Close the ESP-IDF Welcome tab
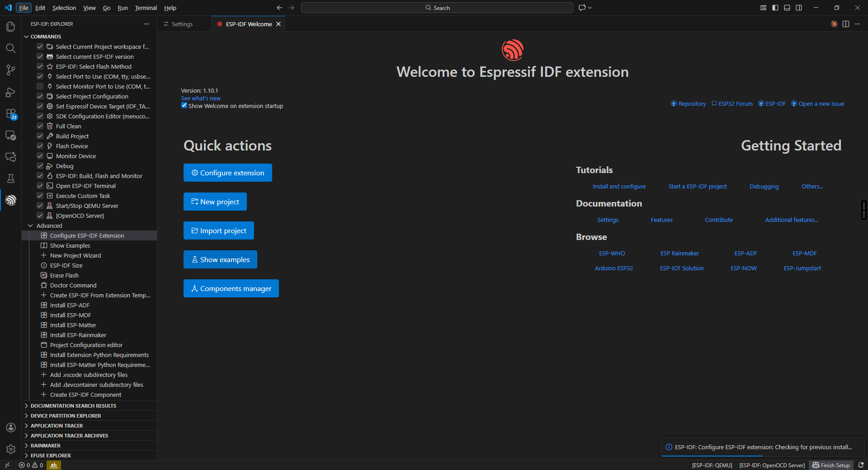This screenshot has width=868, height=470. pos(278,24)
